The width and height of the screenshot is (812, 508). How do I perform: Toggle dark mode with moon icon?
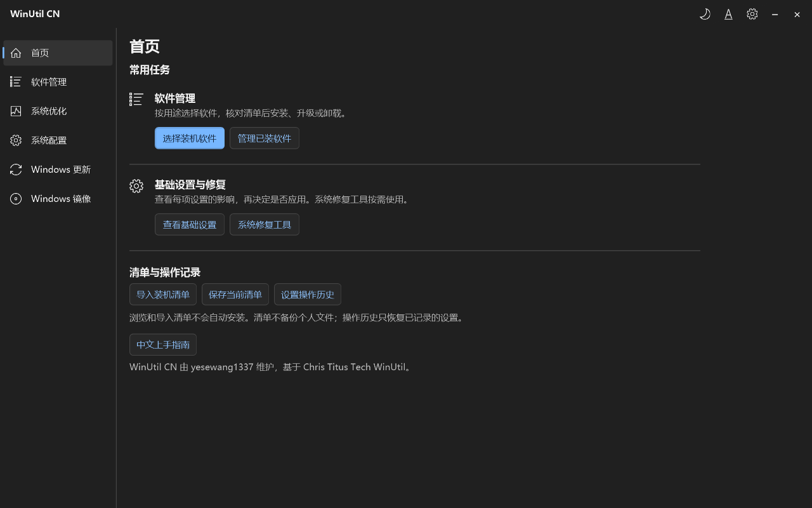(705, 14)
